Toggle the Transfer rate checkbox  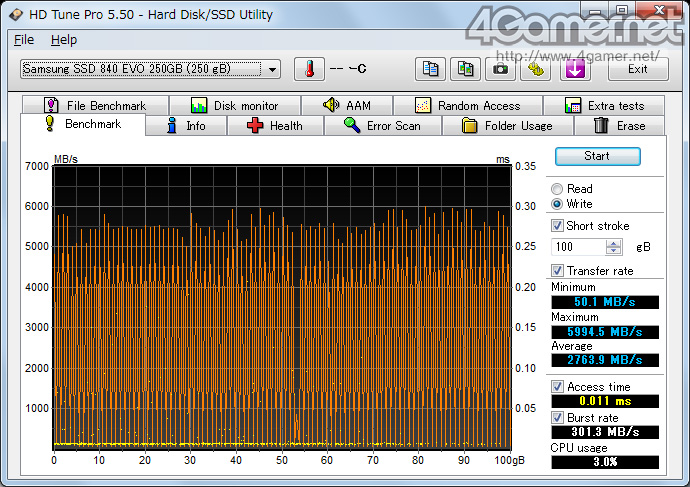tap(557, 270)
